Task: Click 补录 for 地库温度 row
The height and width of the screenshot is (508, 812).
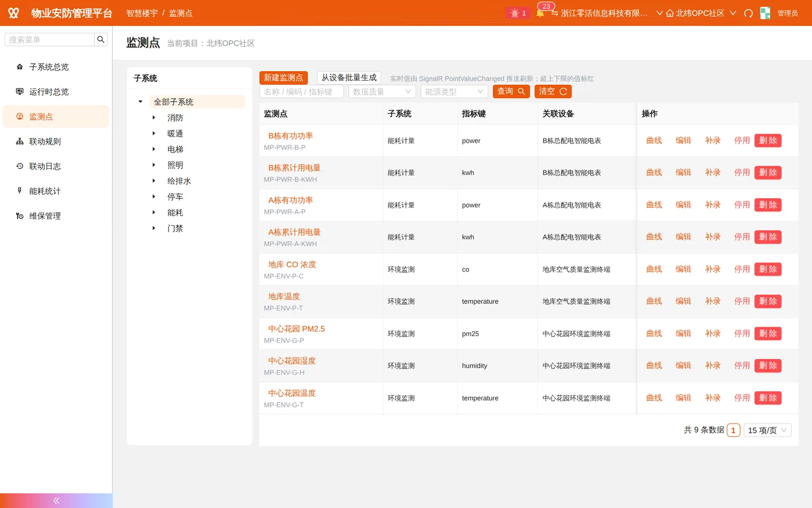Action: click(713, 301)
